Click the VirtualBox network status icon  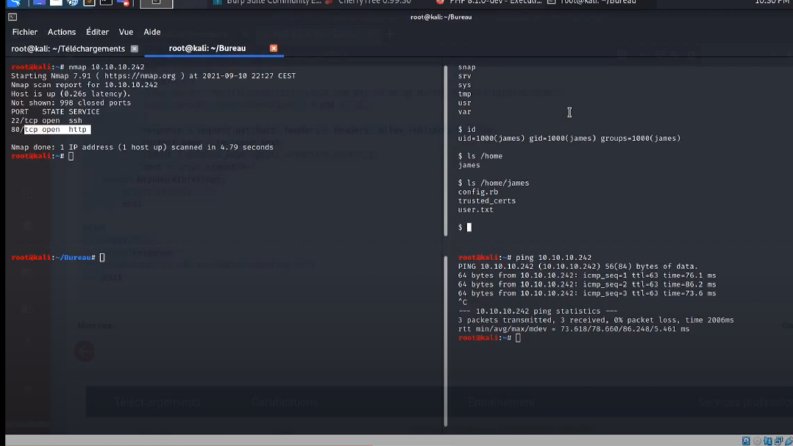tap(768, 441)
